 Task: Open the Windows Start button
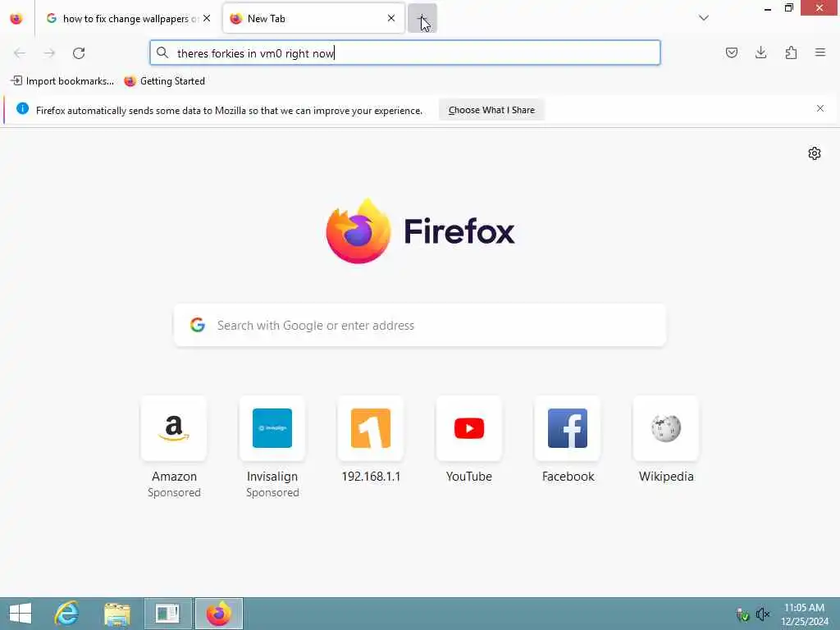click(x=21, y=614)
